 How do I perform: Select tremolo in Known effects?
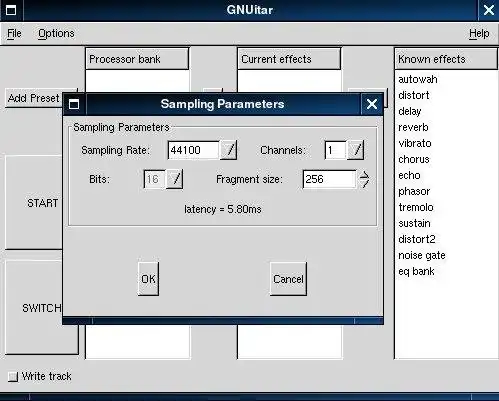(446, 207)
